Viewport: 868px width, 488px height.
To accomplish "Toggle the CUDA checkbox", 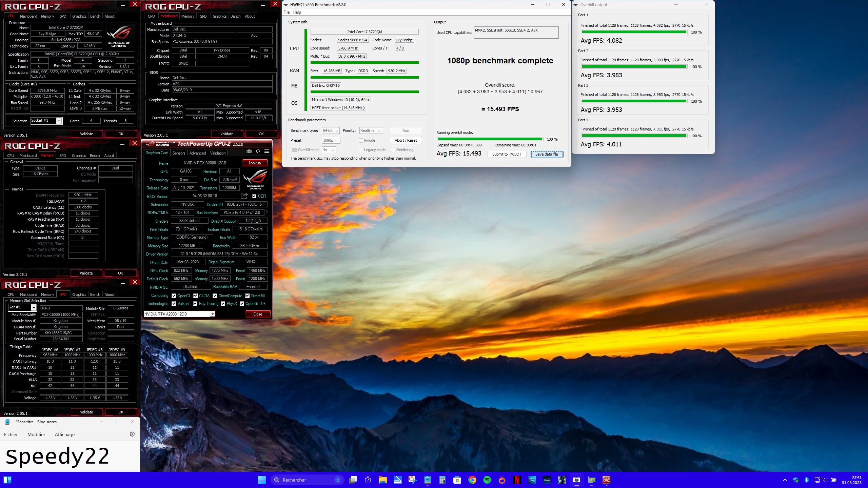I will click(x=196, y=296).
